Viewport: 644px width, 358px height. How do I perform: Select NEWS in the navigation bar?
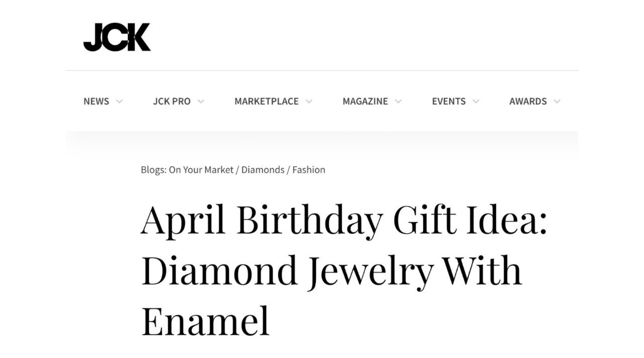point(97,101)
